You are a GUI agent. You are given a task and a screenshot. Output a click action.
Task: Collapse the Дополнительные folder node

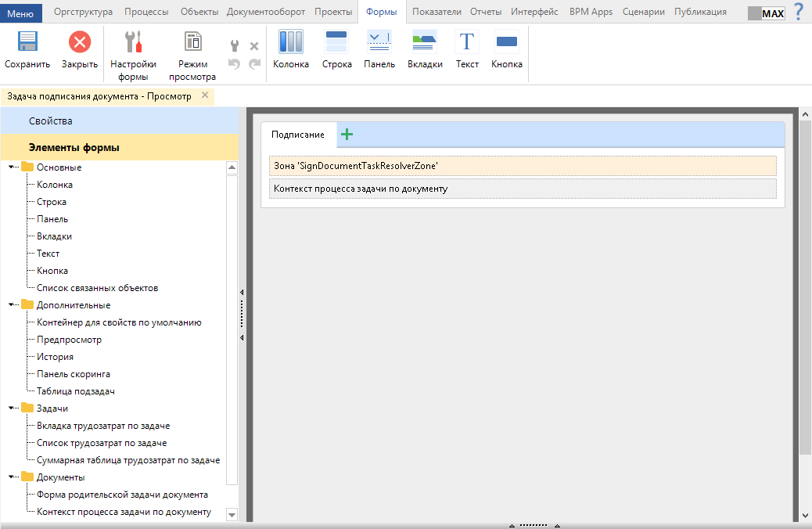tap(13, 304)
